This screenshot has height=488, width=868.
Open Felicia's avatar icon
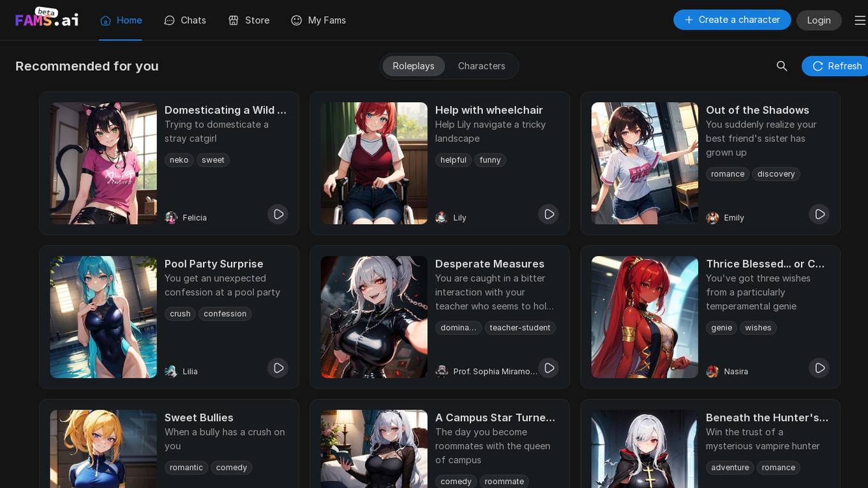tap(171, 218)
